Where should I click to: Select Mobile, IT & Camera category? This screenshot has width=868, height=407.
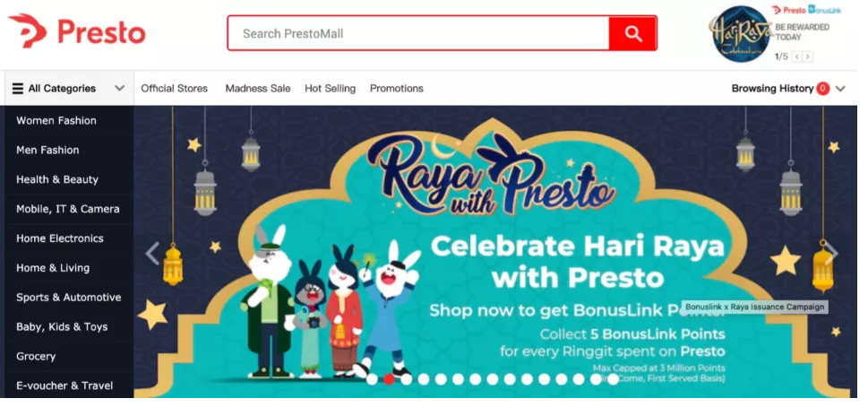coord(69,209)
